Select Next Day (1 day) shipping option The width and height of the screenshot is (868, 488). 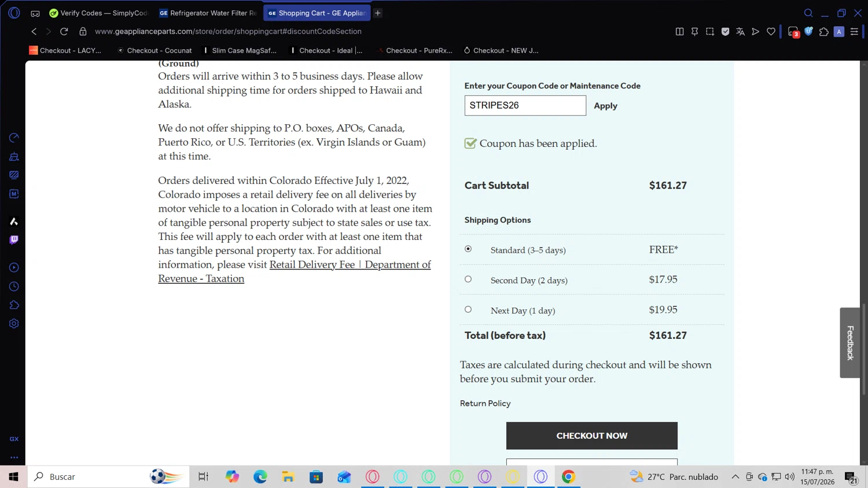click(468, 309)
